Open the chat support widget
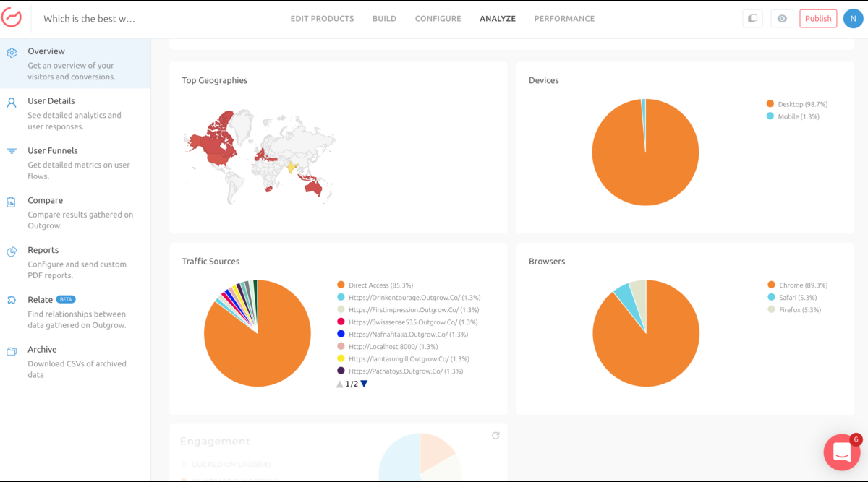 tap(841, 452)
